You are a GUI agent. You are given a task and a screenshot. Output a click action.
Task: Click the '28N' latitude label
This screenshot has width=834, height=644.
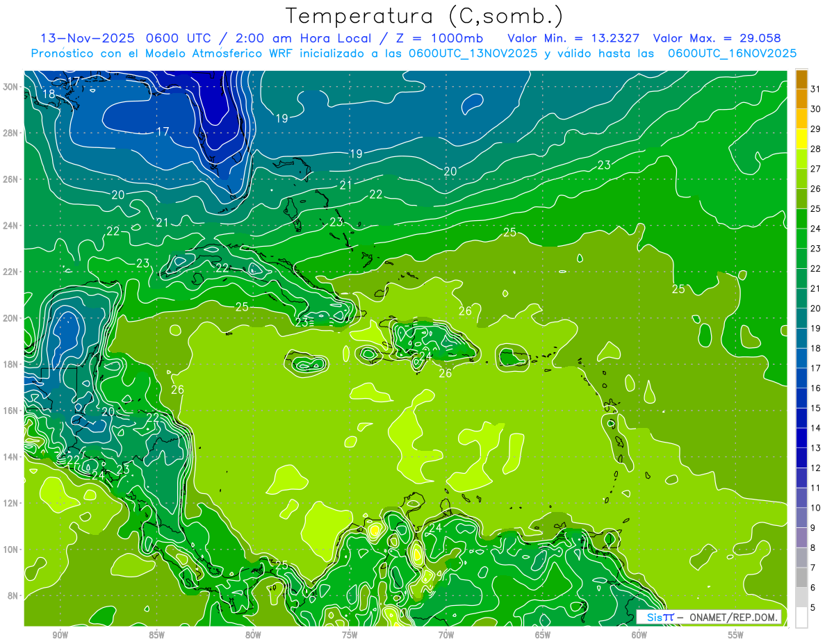point(10,133)
